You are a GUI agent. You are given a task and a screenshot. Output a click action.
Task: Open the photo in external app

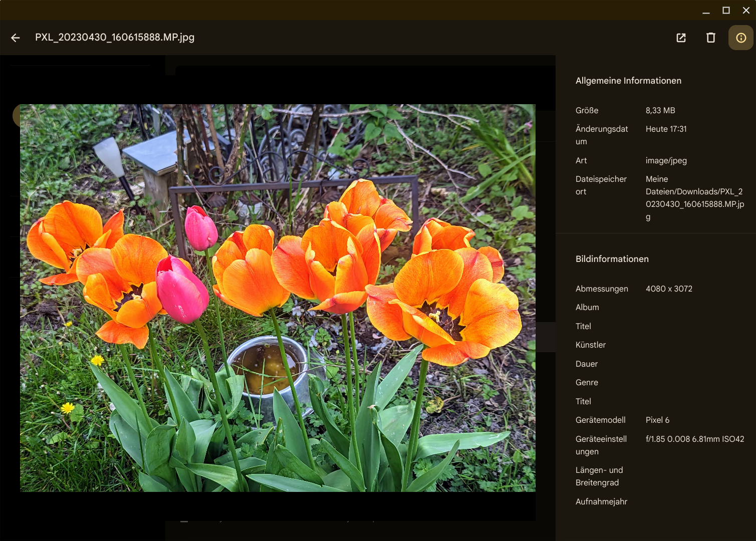point(681,38)
